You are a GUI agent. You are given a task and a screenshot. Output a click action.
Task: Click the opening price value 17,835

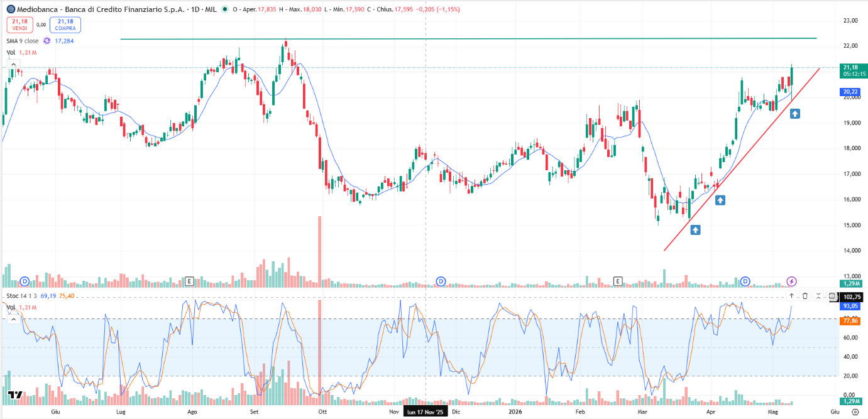pyautogui.click(x=268, y=9)
